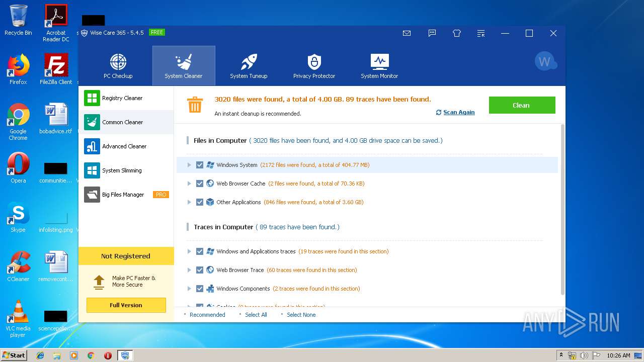644x362 pixels.
Task: Click the Scan Again link
Action: pyautogui.click(x=455, y=112)
